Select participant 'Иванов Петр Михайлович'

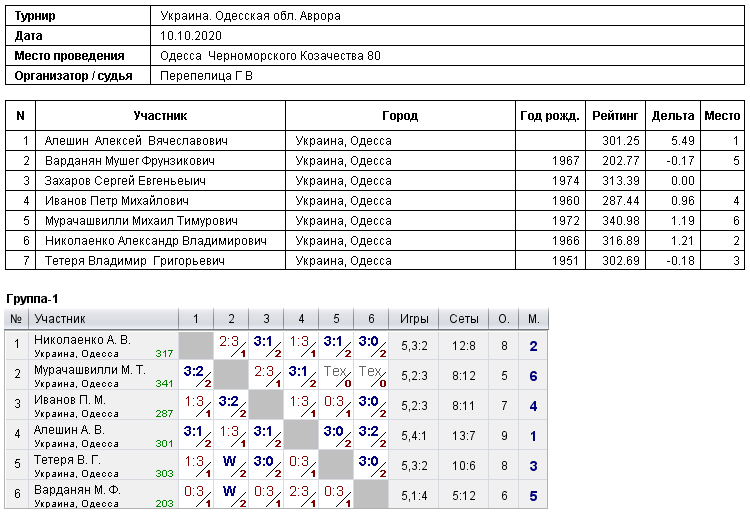coord(117,201)
